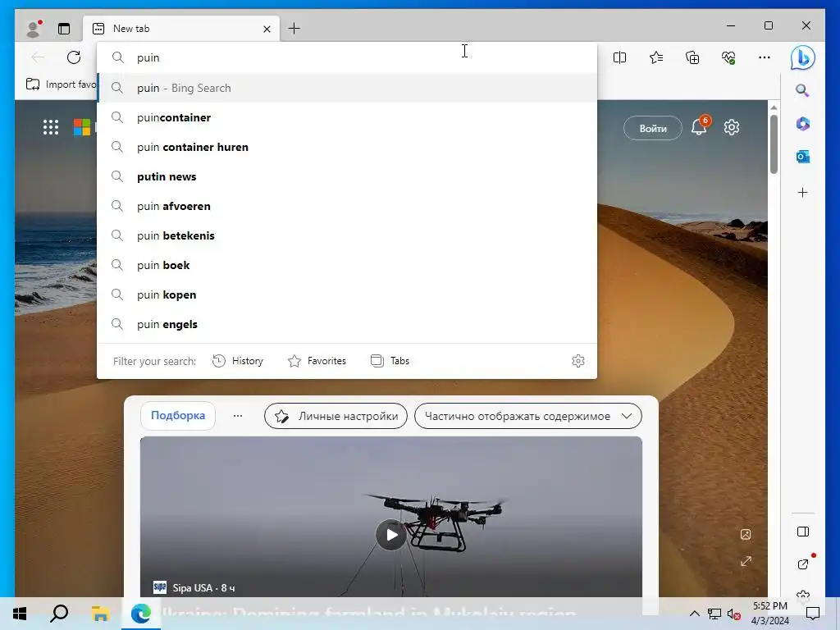Play the drone video

coord(391,535)
